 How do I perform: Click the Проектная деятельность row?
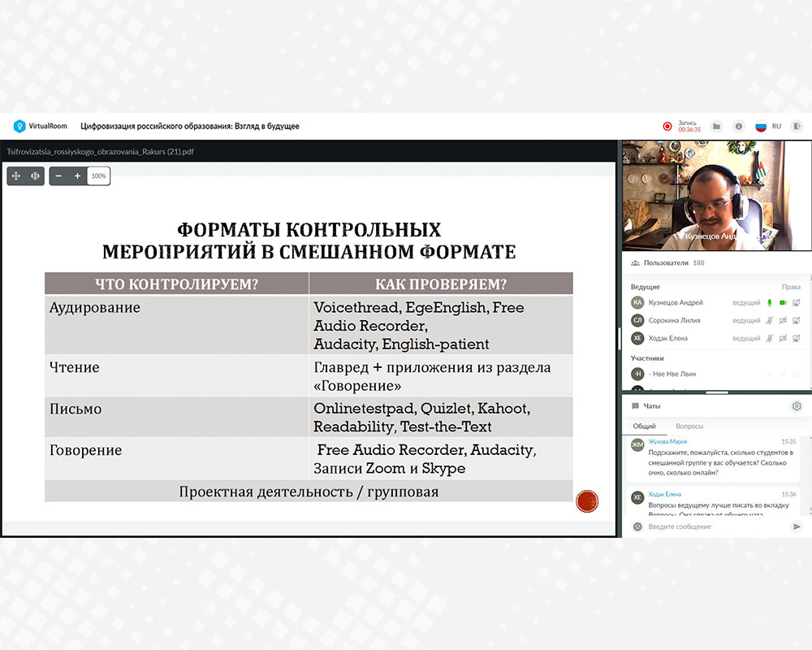pyautogui.click(x=309, y=492)
